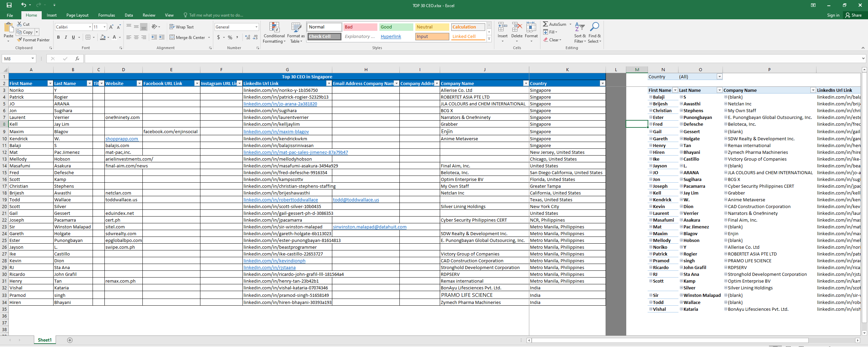Undo the last action
Image resolution: width=868 pixels, height=347 pixels.
click(x=23, y=5)
